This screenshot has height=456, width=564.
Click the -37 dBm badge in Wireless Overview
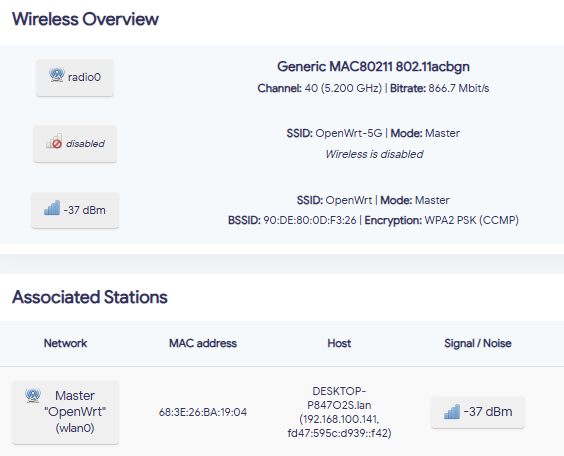click(x=75, y=210)
